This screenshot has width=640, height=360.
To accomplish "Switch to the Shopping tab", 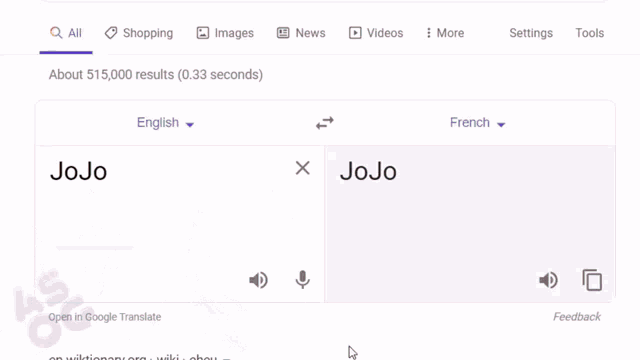I will [139, 33].
